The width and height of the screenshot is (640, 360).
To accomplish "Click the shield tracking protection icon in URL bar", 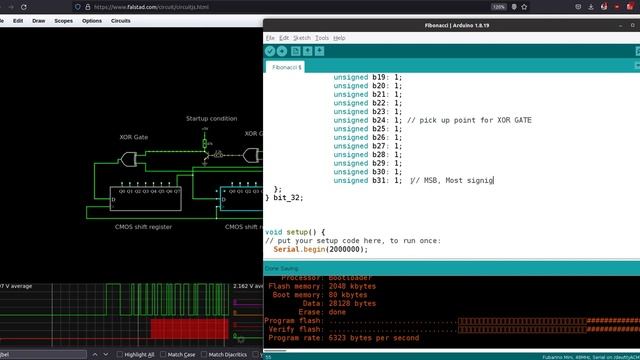I will pos(78,7).
